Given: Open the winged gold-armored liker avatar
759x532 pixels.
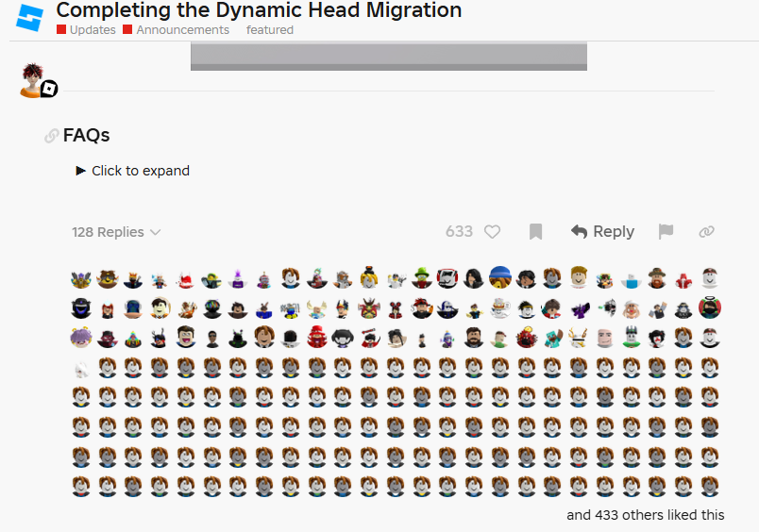Looking at the screenshot, I should click(81, 279).
